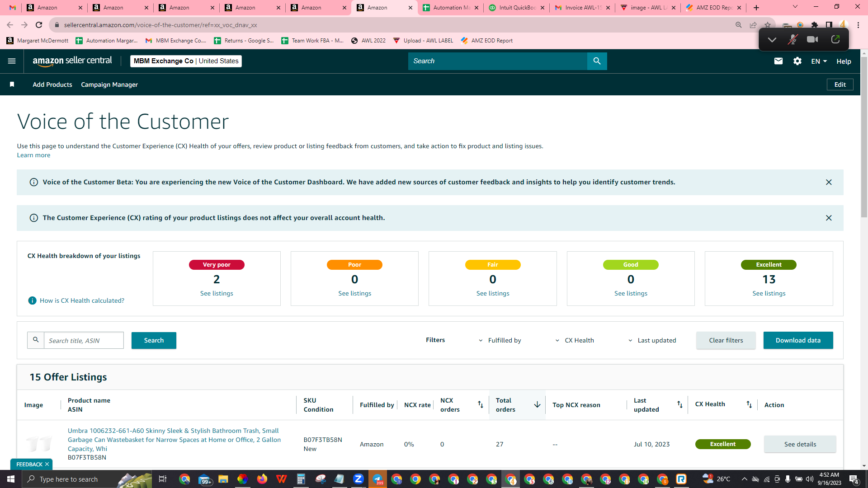This screenshot has height=488, width=868.
Task: Show hidden system tray icons
Action: tap(744, 479)
